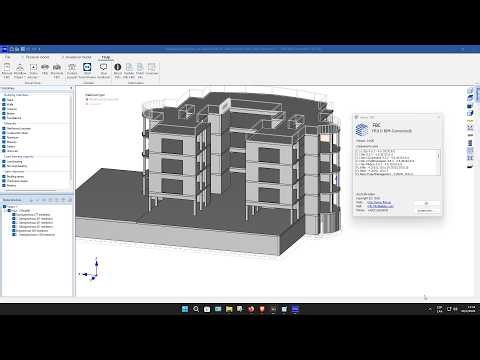Click the coordinate axis triad in viewport
Screen dimensions: 480x360
point(90,269)
